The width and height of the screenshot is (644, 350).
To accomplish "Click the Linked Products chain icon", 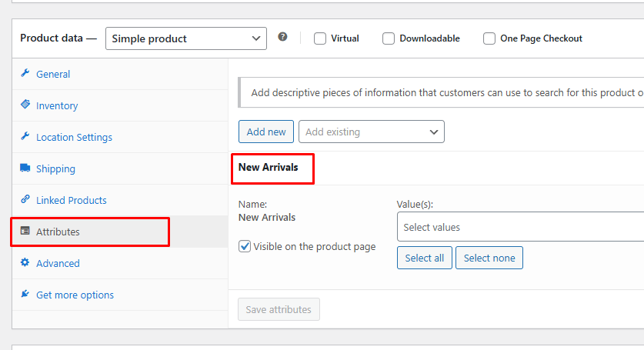I will 25,199.
